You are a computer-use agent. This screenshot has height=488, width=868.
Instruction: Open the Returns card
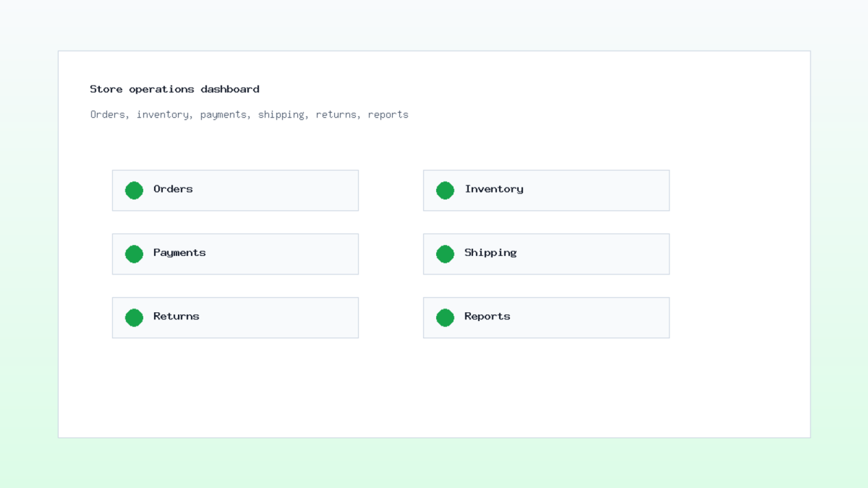(x=235, y=317)
